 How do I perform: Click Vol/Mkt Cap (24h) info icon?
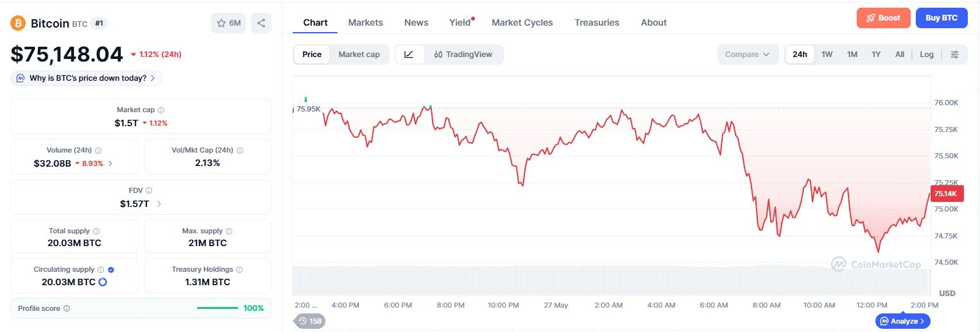[x=240, y=151]
